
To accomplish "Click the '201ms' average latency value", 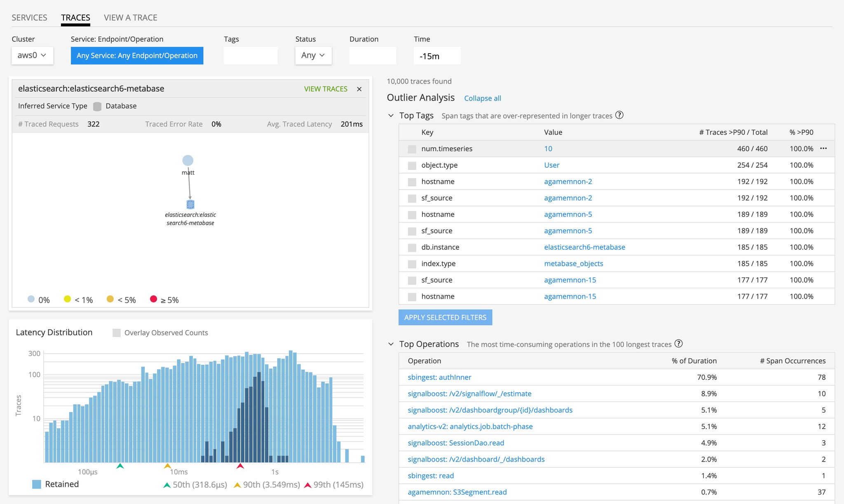I will (x=352, y=124).
